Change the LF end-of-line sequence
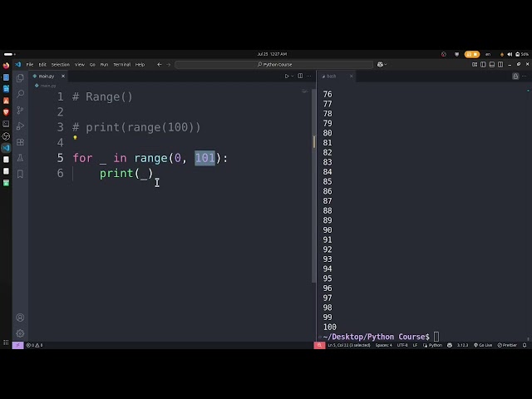532x399 pixels. point(415,345)
